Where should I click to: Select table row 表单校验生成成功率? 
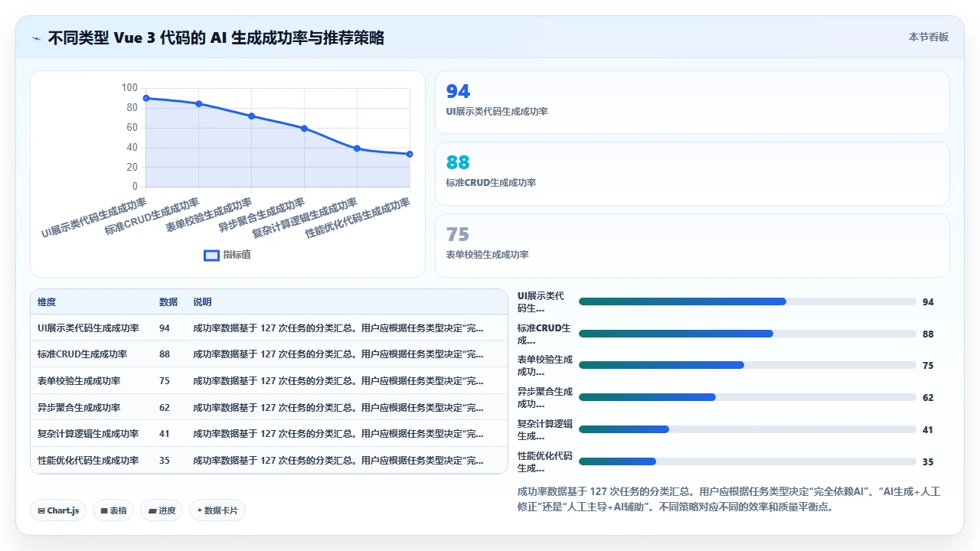click(x=269, y=380)
